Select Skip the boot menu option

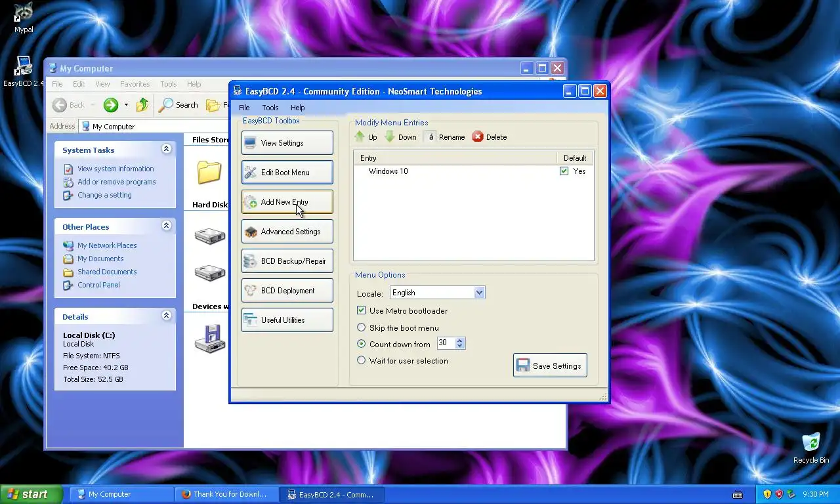(x=361, y=327)
